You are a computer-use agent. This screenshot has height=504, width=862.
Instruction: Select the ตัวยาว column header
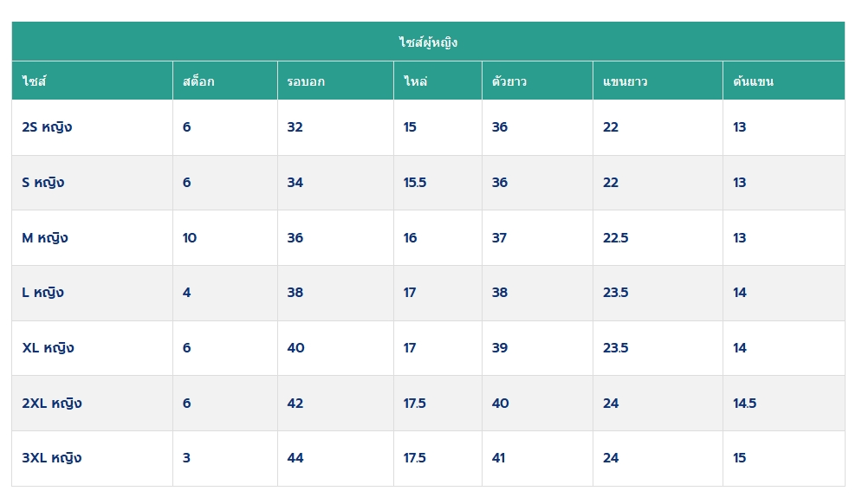pyautogui.click(x=509, y=81)
